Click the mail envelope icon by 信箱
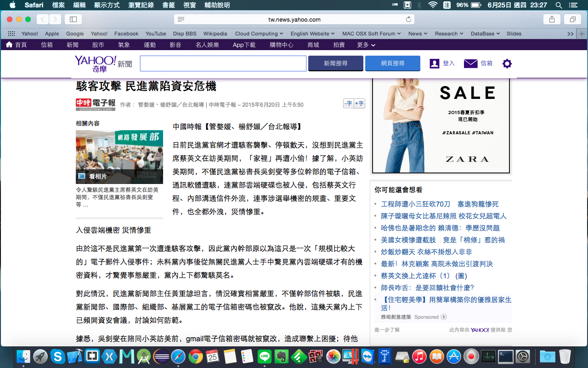The width and height of the screenshot is (588, 368). click(471, 63)
